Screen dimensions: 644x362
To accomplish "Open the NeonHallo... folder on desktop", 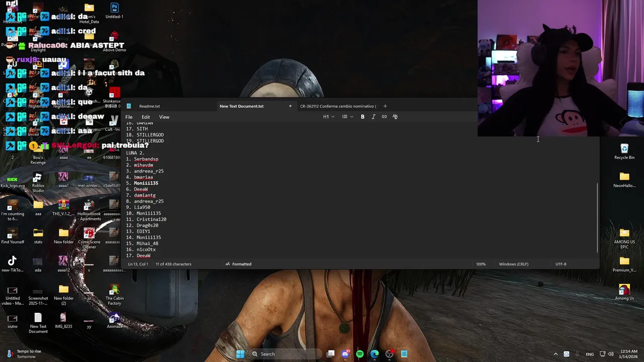I will [624, 179].
